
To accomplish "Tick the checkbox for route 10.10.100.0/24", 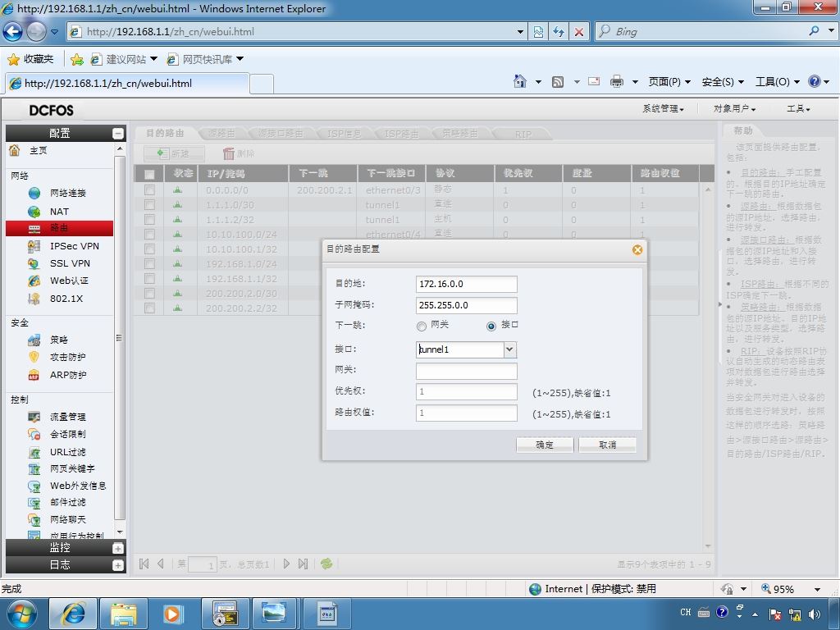I will (x=149, y=234).
